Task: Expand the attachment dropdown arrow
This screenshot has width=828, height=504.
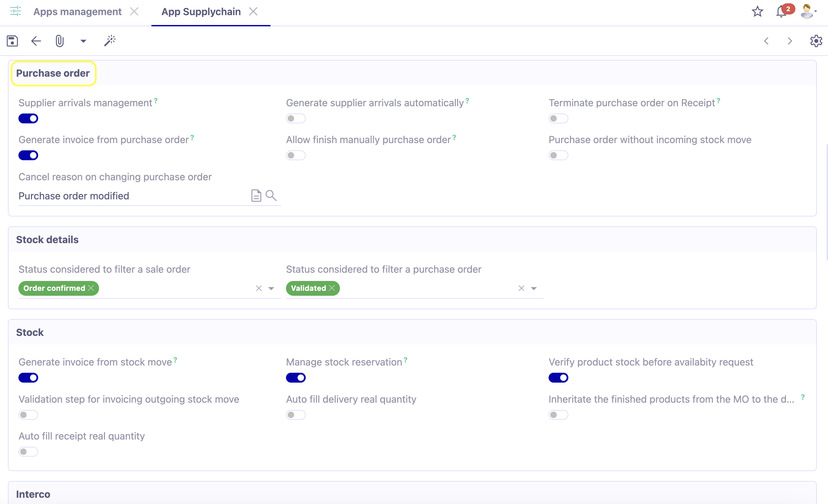Action: pos(83,41)
